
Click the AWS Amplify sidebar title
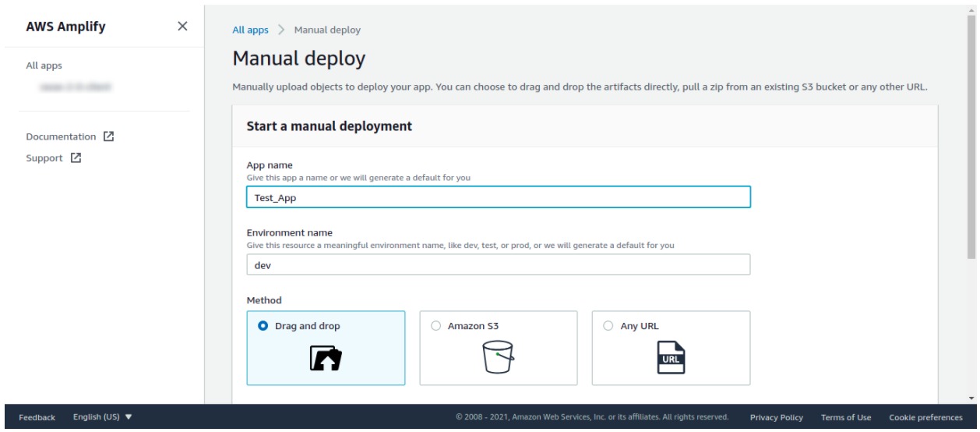pyautogui.click(x=66, y=27)
